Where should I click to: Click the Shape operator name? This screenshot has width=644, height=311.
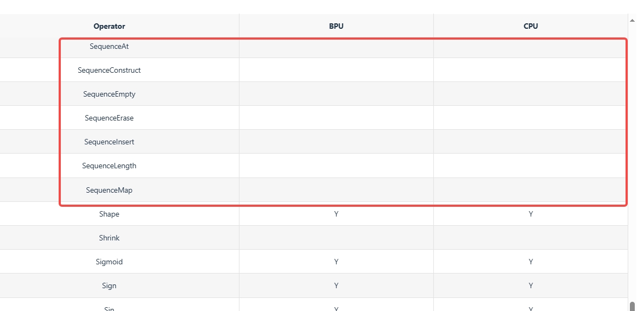coord(109,214)
